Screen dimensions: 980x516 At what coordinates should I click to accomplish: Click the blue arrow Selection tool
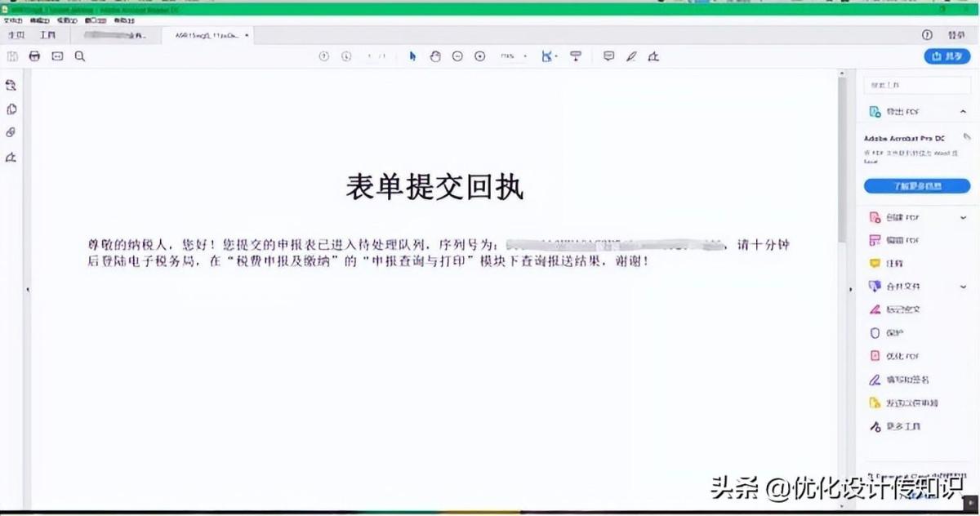pyautogui.click(x=412, y=56)
